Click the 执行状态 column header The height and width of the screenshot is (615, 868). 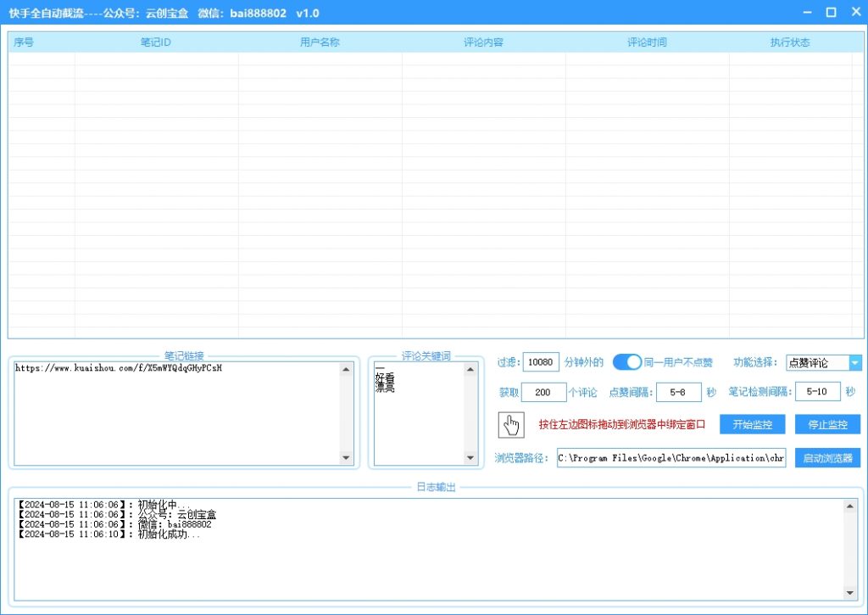coord(789,42)
